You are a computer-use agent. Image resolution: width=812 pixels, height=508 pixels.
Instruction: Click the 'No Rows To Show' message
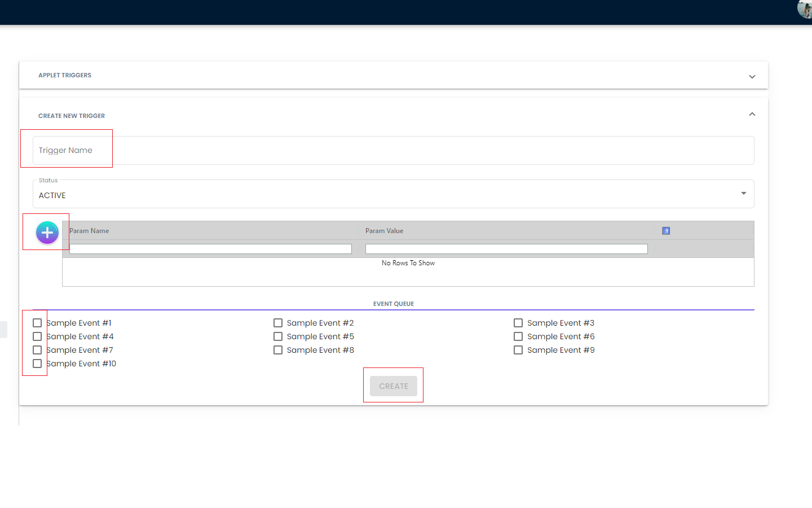(x=408, y=263)
